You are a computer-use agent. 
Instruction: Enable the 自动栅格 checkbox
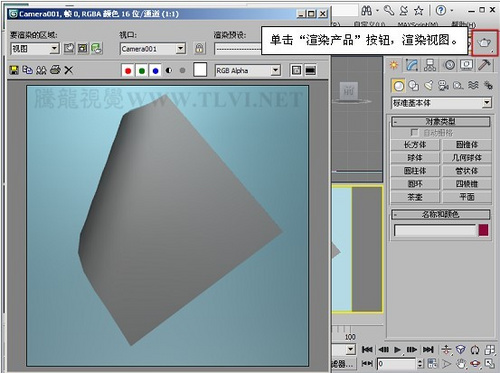point(414,133)
